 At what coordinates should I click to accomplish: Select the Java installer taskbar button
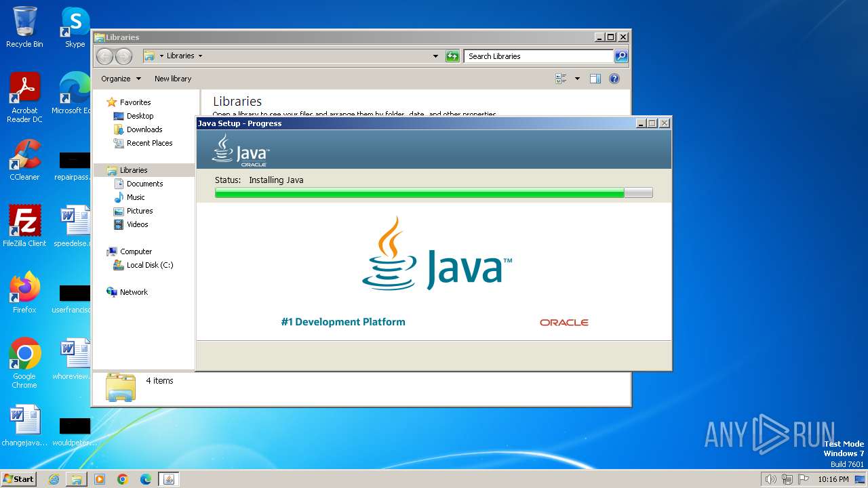click(169, 479)
